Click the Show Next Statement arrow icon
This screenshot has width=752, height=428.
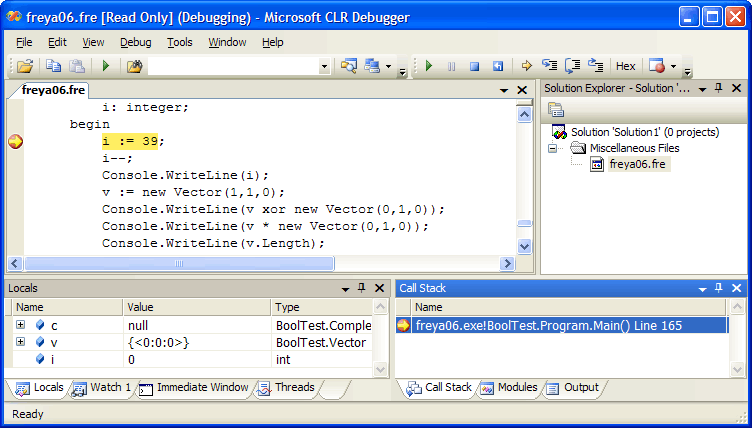click(527, 66)
